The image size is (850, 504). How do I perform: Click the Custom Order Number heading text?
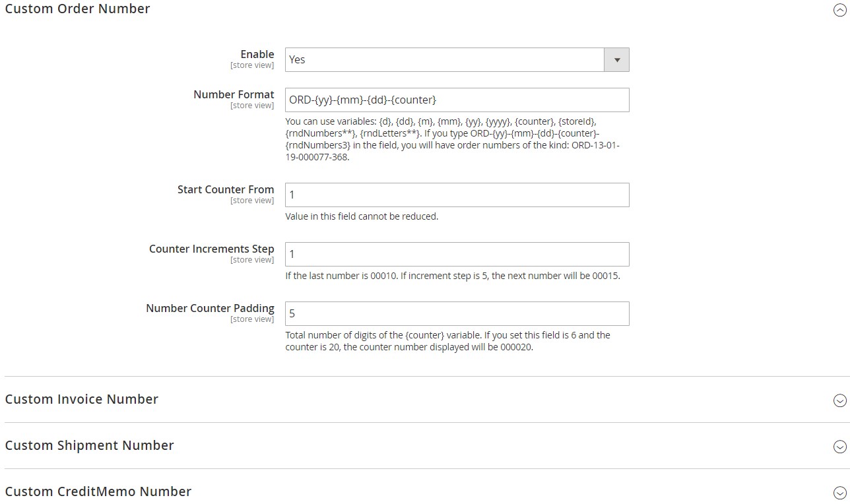[77, 9]
